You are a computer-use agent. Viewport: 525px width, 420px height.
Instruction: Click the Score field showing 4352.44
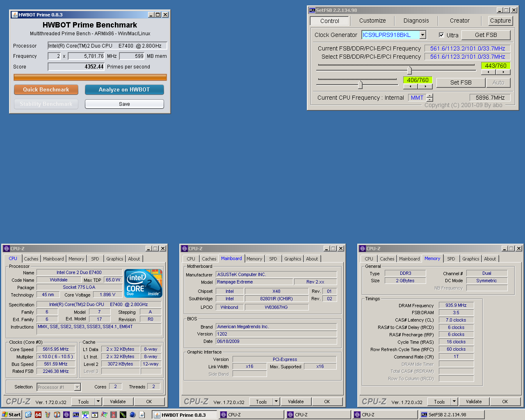click(76, 66)
